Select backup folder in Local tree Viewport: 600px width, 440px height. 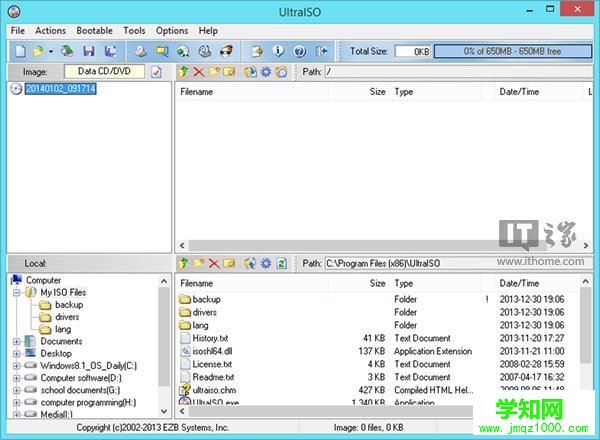coord(69,305)
